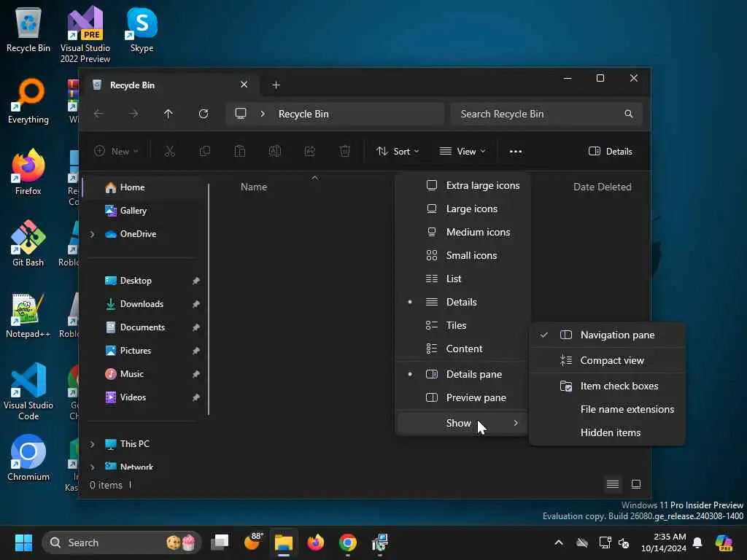Choose Extra large icons view

pos(462,185)
